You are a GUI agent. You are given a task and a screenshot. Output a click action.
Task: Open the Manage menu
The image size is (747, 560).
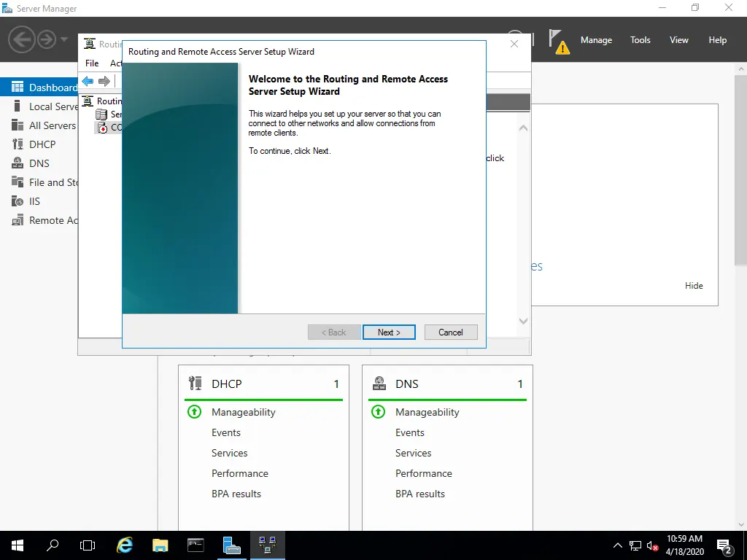click(596, 40)
